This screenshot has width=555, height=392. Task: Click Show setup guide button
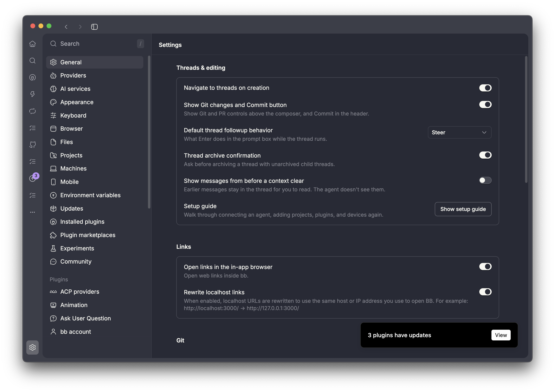point(463,209)
